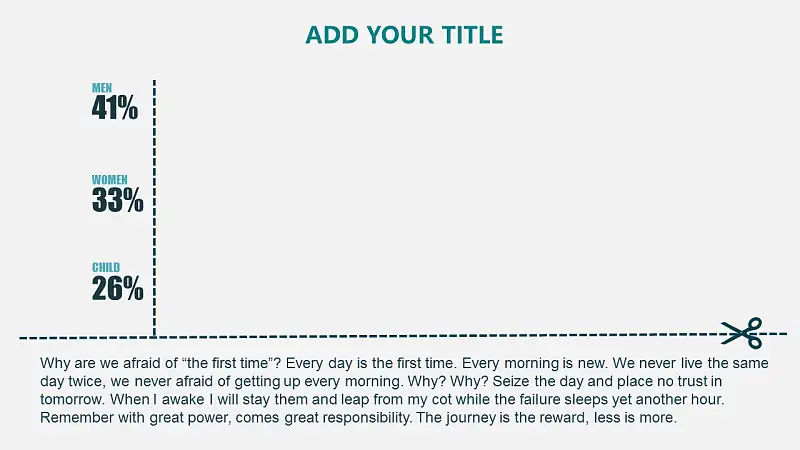This screenshot has height=450, width=800.
Task: Click the CHILD label
Action: [x=106, y=267]
